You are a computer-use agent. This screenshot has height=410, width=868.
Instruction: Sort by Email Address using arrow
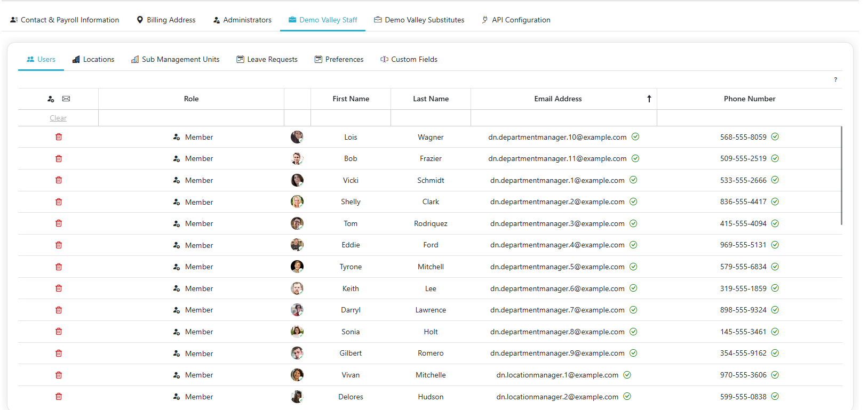(x=649, y=99)
